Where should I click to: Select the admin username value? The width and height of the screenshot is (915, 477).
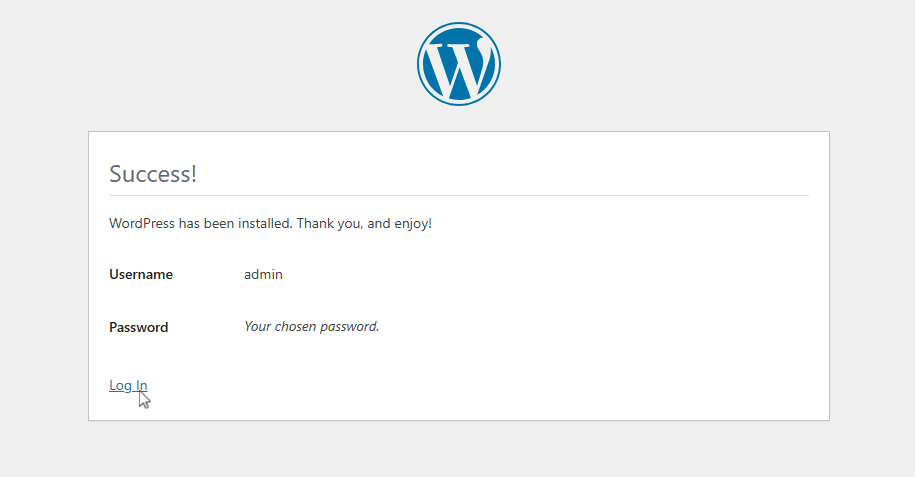(263, 274)
